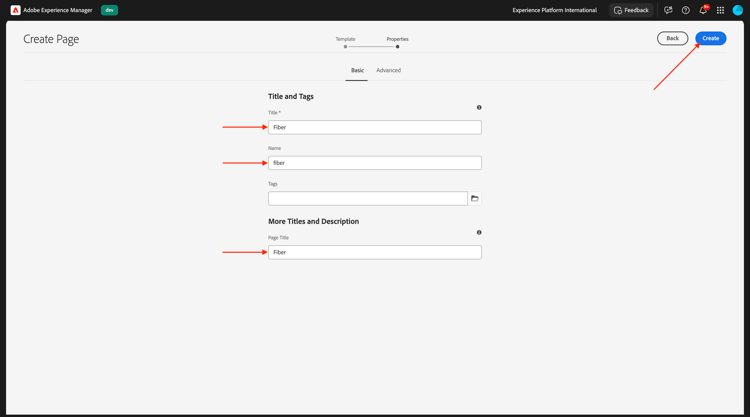Click the Template wizard step
The image size is (750, 417).
[345, 42]
